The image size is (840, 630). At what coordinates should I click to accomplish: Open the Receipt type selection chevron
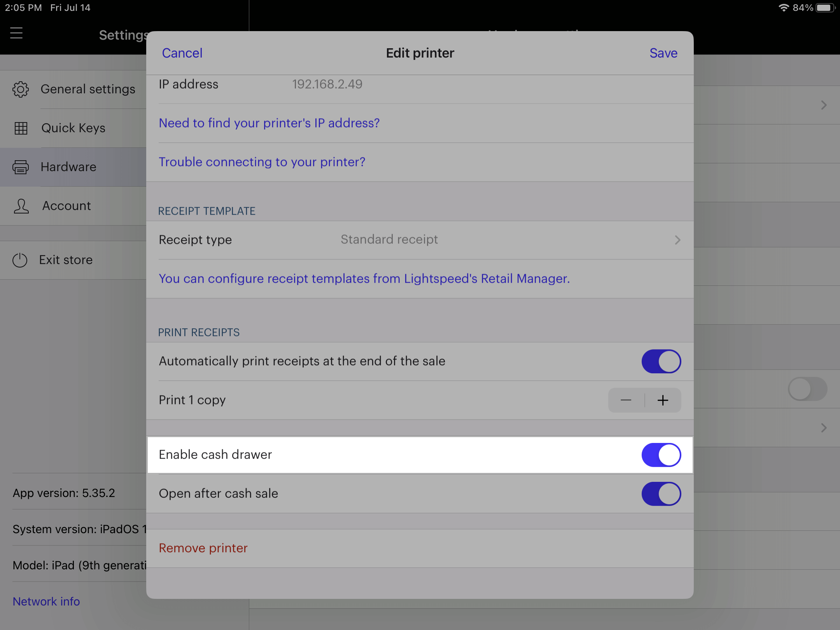click(x=677, y=240)
